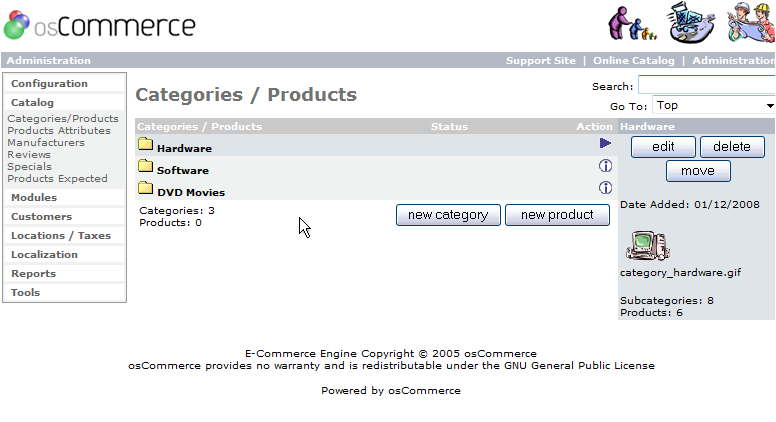Click the info icon for DVD Movies
This screenshot has height=422, width=776.
(605, 188)
